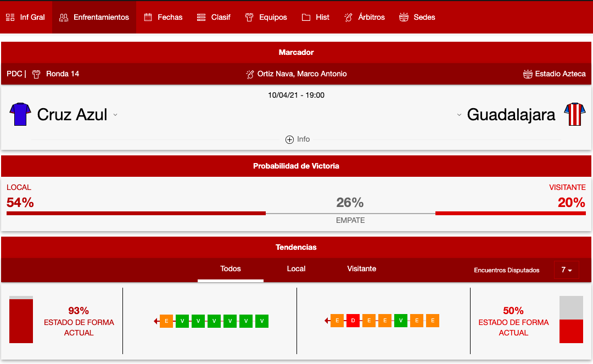Click the Cruz Azul team name
The height and width of the screenshot is (364, 593).
pos(72,115)
